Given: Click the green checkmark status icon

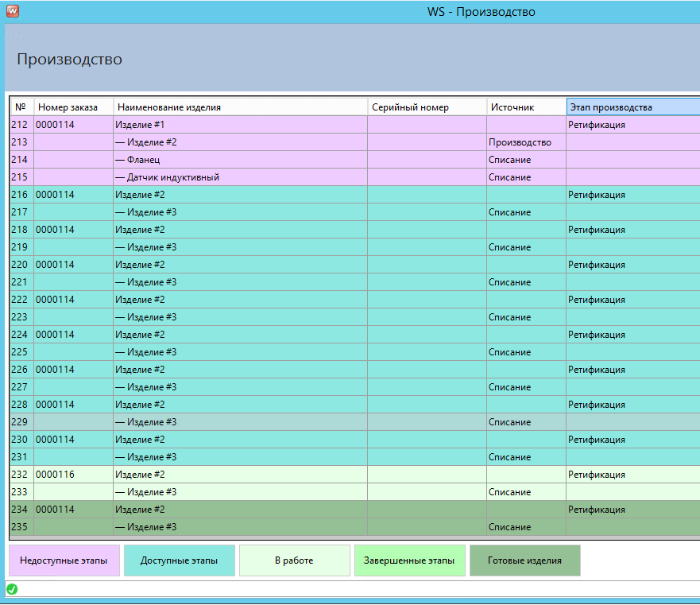Looking at the screenshot, I should (x=12, y=589).
